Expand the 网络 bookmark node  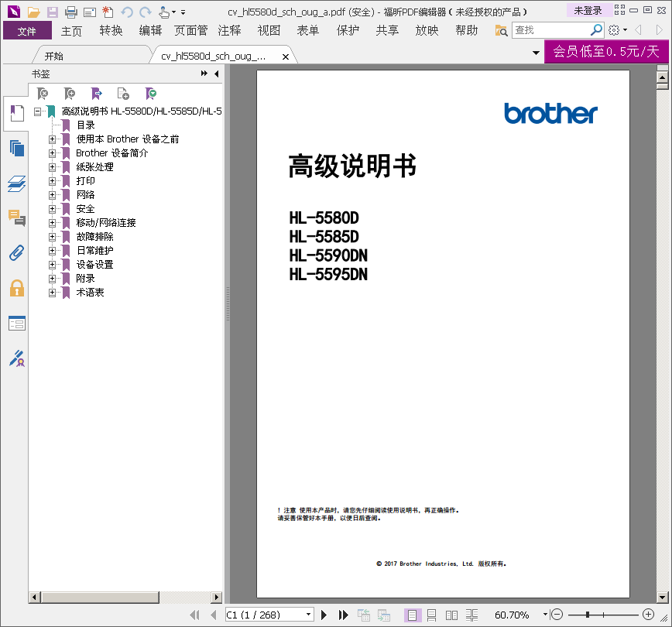[53, 195]
